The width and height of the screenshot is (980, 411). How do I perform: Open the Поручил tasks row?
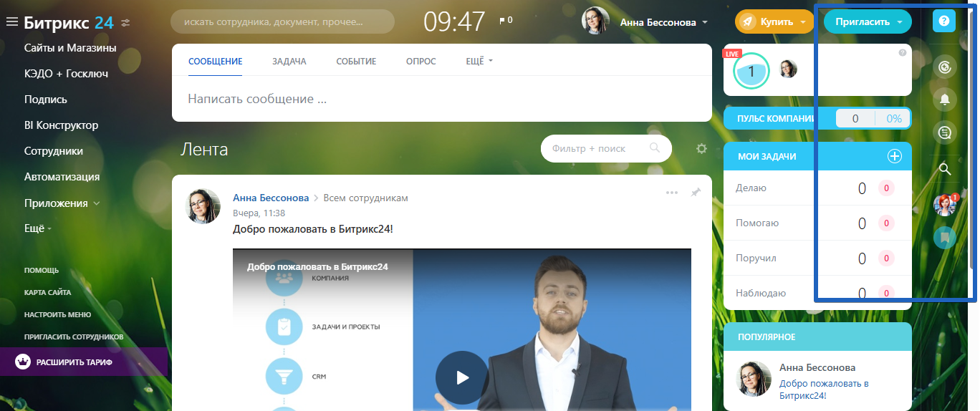(817, 258)
